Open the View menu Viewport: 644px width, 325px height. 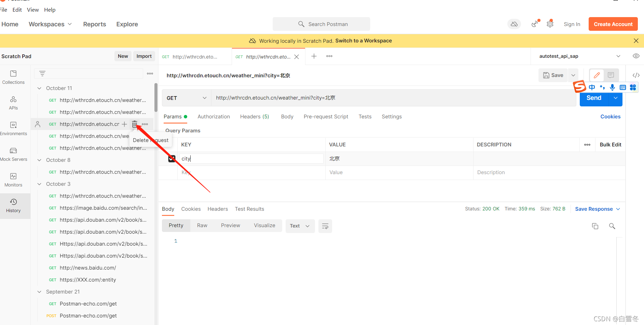pyautogui.click(x=33, y=10)
